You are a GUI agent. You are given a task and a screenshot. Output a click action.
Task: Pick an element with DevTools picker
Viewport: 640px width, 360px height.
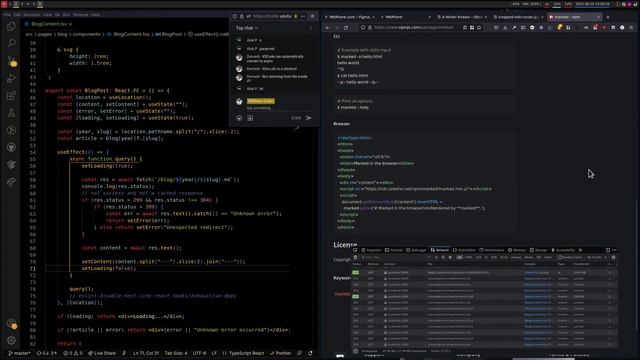click(x=355, y=250)
